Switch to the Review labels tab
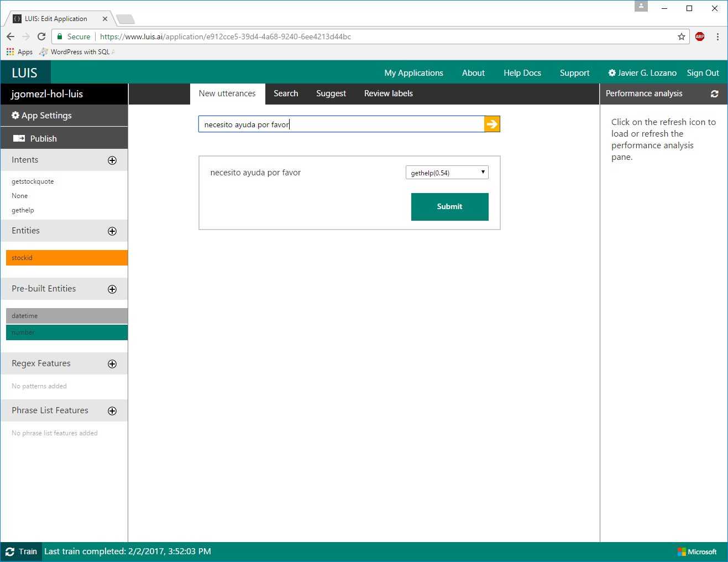 tap(389, 94)
